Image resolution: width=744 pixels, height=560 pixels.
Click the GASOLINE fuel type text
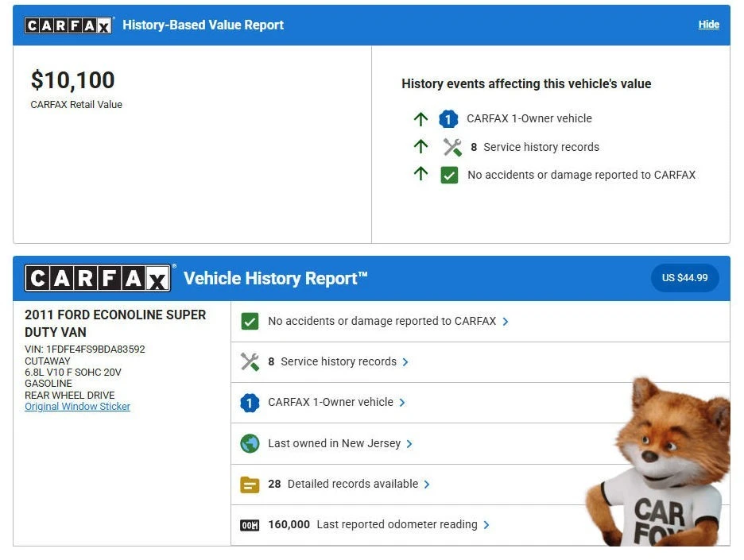[48, 384]
